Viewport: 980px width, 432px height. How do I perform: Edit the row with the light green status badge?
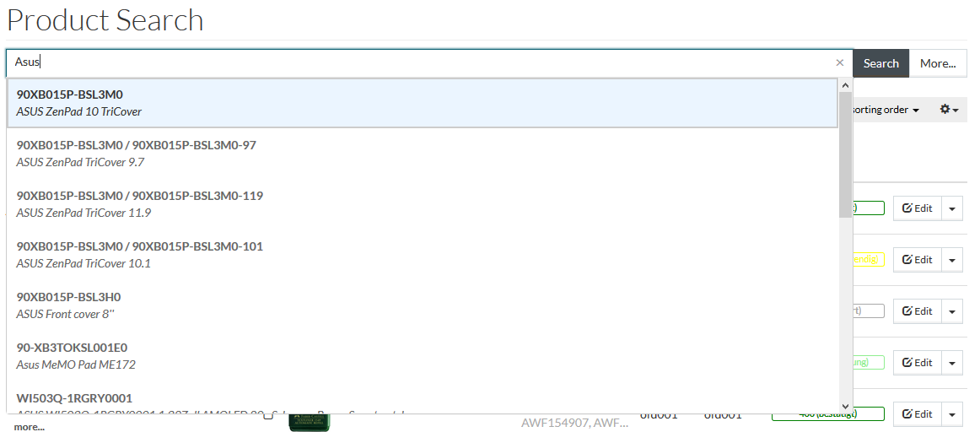click(x=917, y=363)
